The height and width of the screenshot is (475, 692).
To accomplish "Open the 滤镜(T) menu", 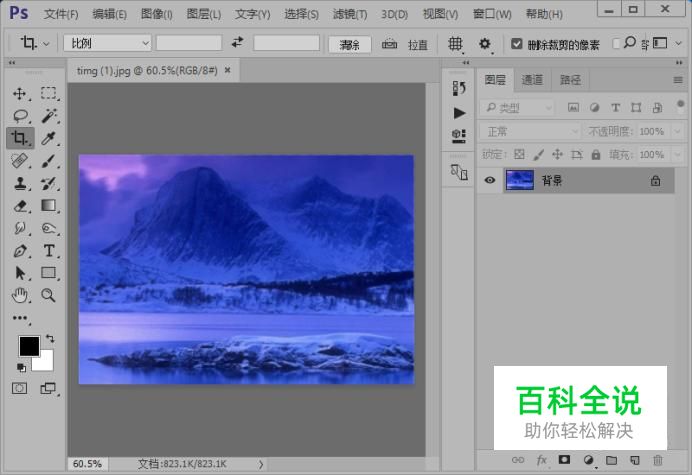I will pos(350,14).
